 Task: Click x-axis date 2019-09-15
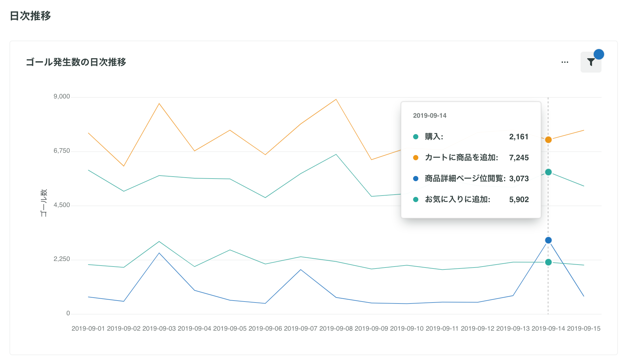584,329
